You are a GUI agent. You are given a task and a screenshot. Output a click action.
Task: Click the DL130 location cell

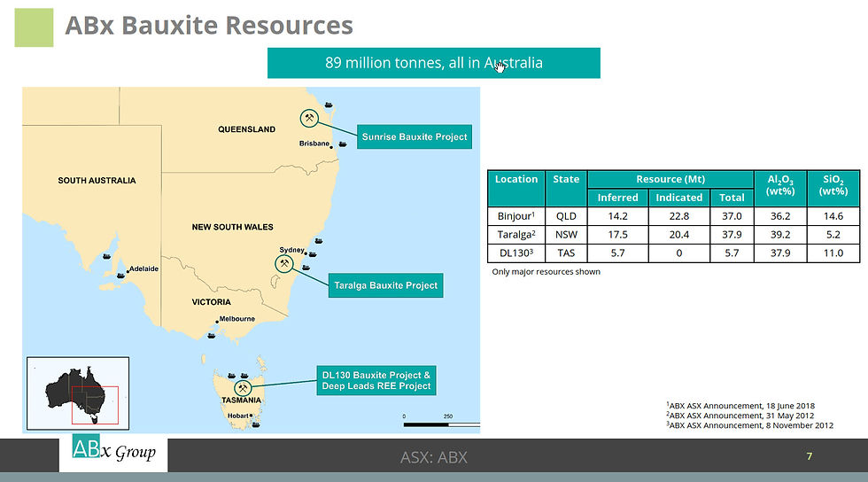pyautogui.click(x=515, y=253)
